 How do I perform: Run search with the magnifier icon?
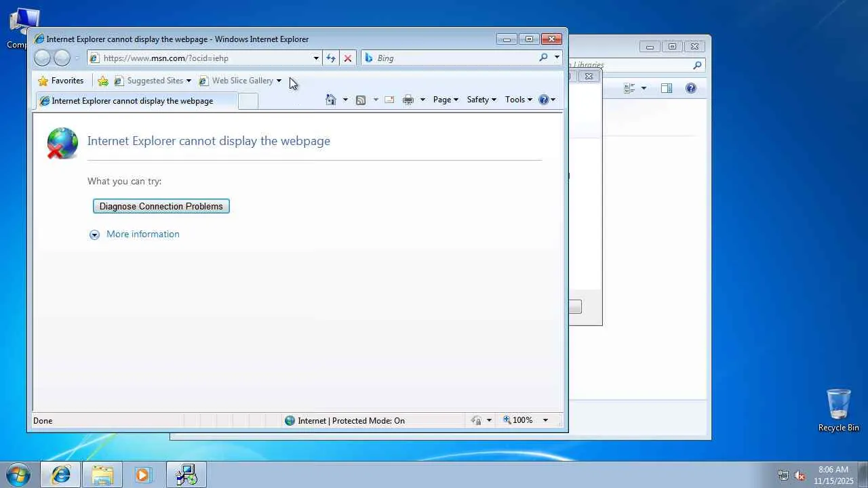click(x=543, y=58)
